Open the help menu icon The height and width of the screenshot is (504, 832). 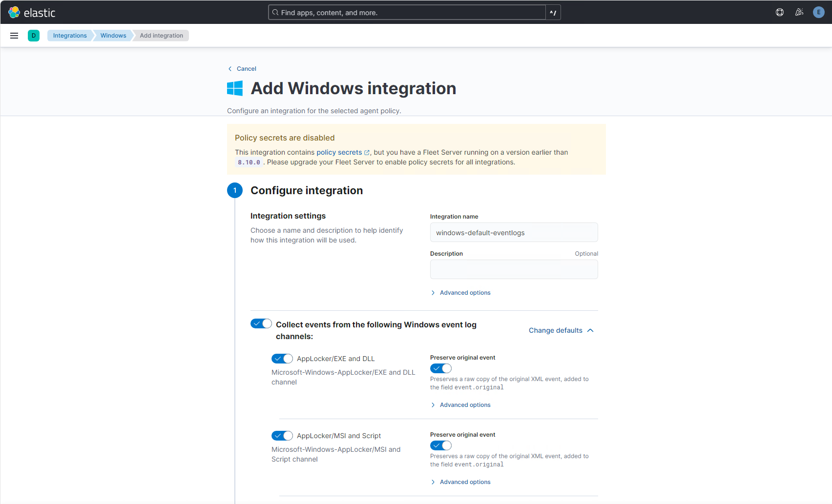click(x=780, y=12)
